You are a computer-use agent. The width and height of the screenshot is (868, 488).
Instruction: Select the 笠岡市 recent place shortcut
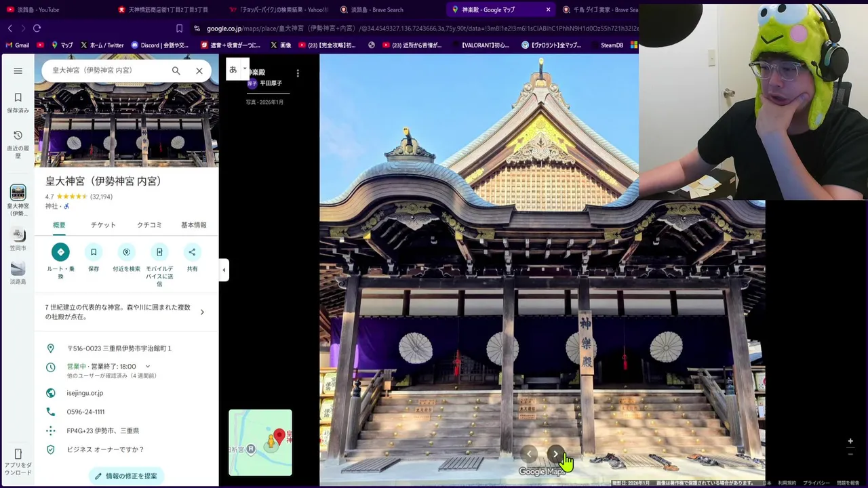tap(18, 240)
